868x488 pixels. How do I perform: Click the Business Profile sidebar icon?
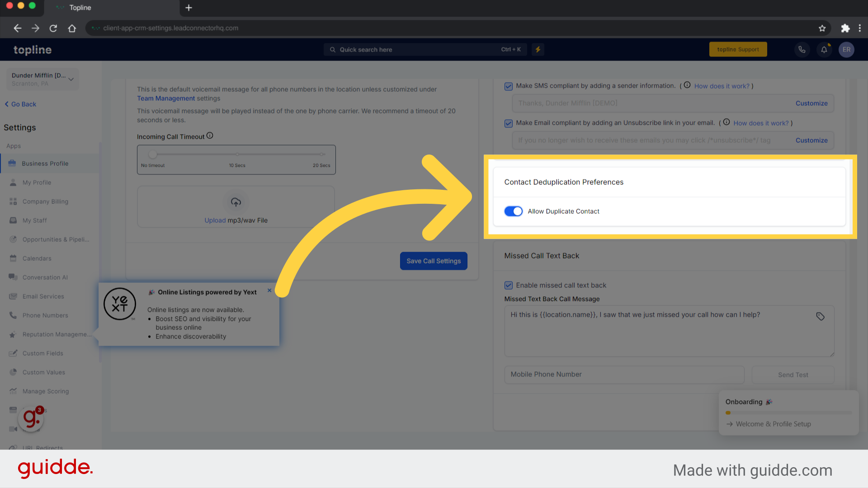click(13, 163)
